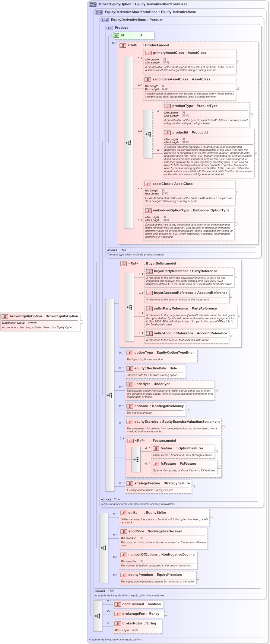
Task: Expand the embeddedOptionType element
Action: [236, 224]
